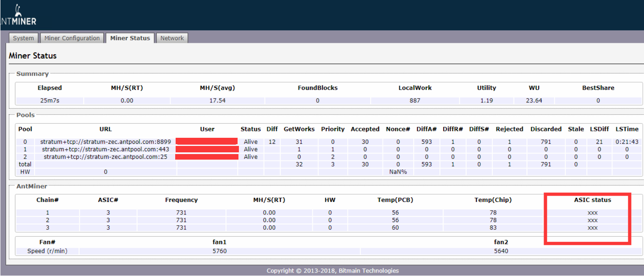The height and width of the screenshot is (276, 644).
Task: Click the Discarded column header
Action: coord(546,129)
